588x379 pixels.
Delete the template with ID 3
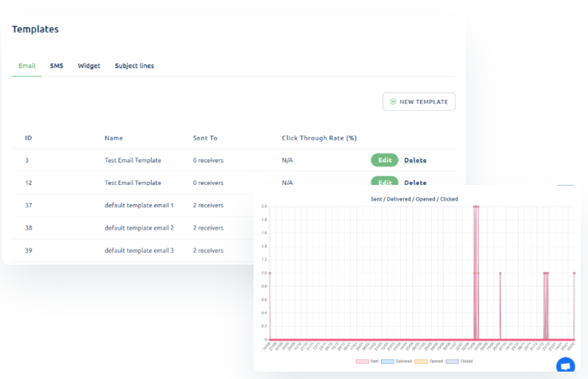click(415, 160)
